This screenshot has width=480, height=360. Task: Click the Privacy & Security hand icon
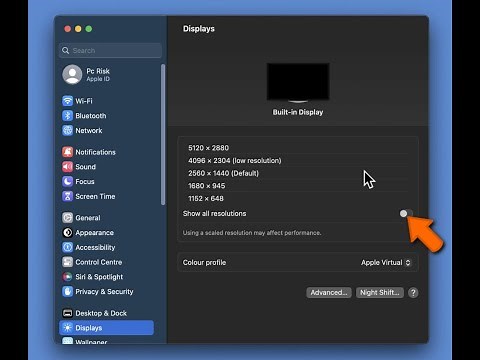pos(67,292)
